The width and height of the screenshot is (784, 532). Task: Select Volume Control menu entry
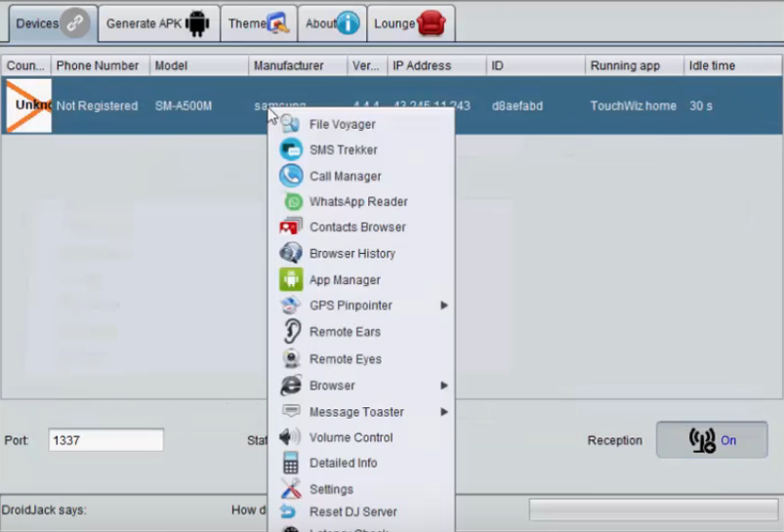click(361, 437)
